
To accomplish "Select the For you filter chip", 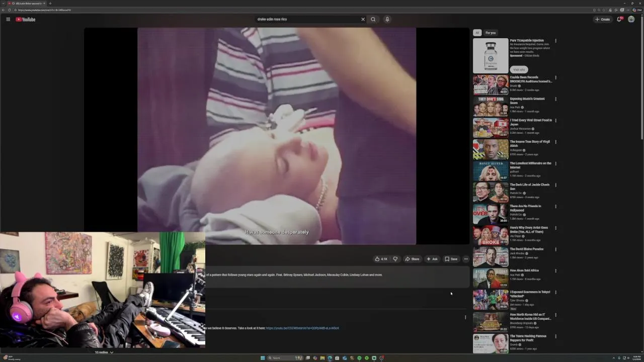I will pos(491,33).
